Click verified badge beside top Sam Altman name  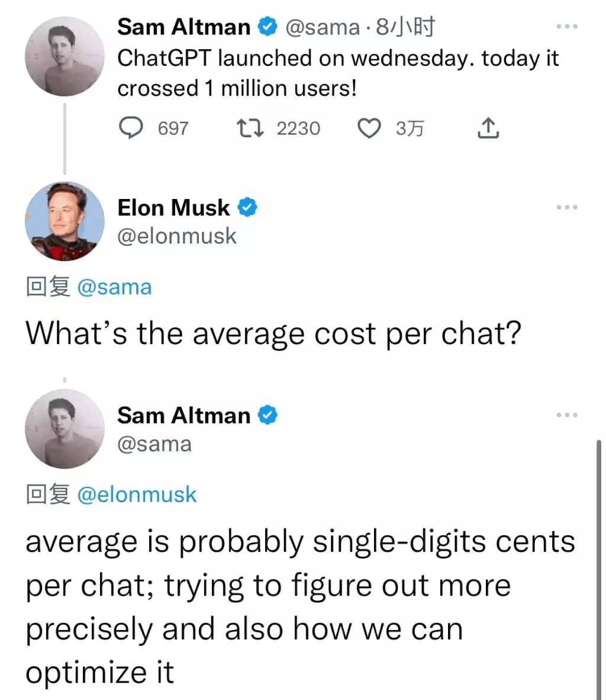[267, 27]
